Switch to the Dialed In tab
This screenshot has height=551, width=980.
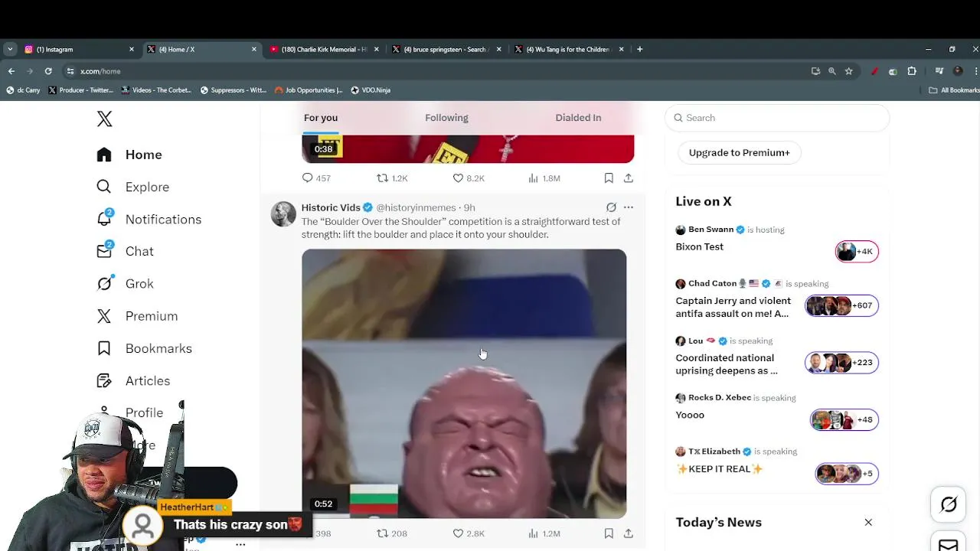(578, 118)
